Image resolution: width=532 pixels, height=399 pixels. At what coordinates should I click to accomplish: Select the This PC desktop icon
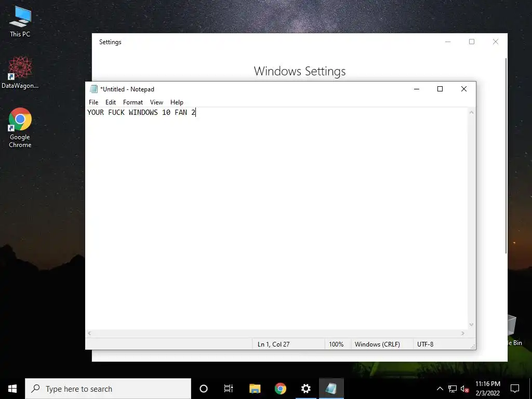pyautogui.click(x=20, y=22)
